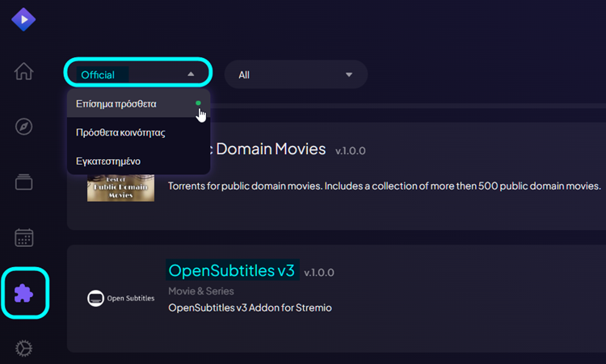Viewport: 606px width, 364px height.
Task: Open the Library icon in sidebar
Action: [24, 182]
